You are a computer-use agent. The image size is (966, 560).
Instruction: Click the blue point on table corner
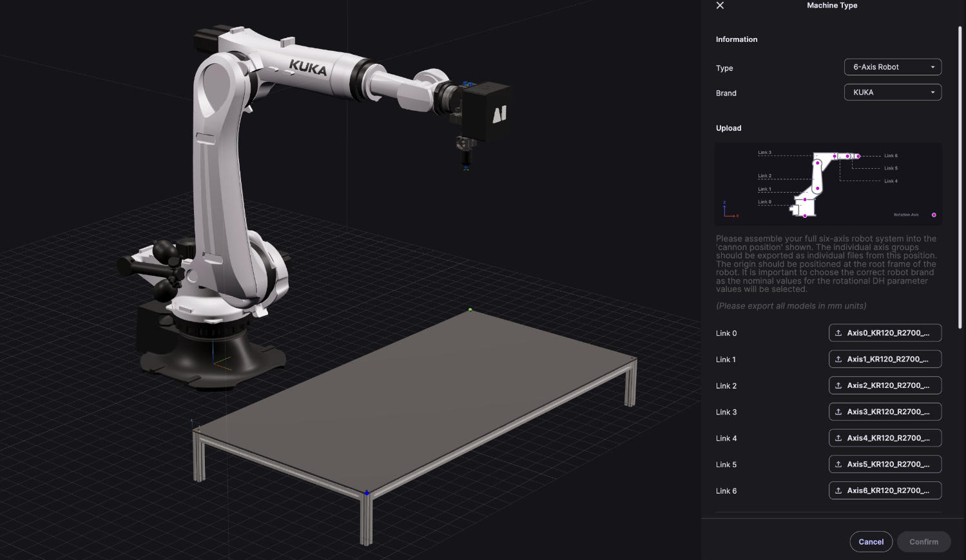click(x=367, y=493)
